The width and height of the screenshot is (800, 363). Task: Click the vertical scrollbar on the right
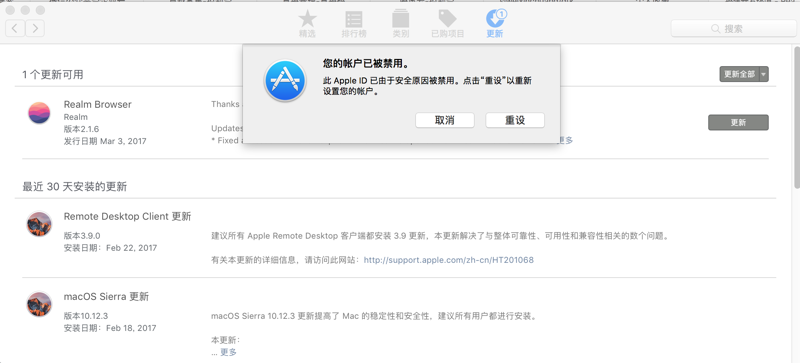[x=796, y=117]
